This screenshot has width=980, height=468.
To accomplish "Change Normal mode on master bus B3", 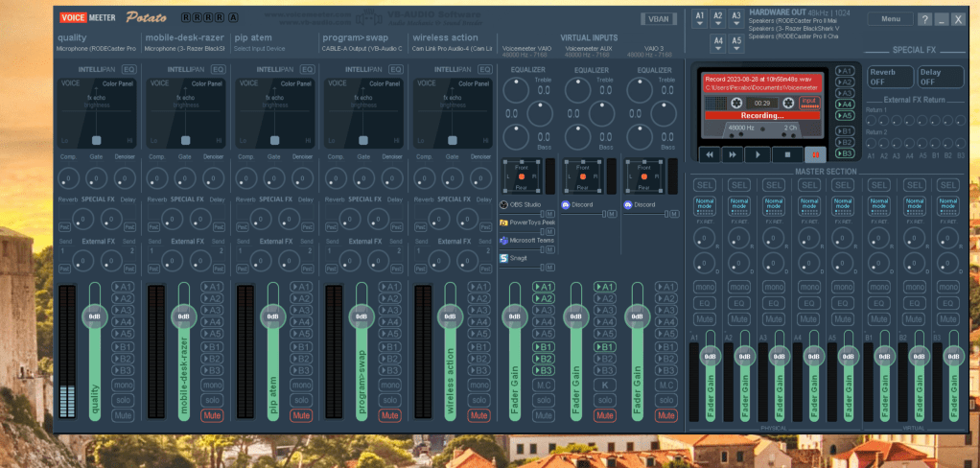I will (948, 206).
